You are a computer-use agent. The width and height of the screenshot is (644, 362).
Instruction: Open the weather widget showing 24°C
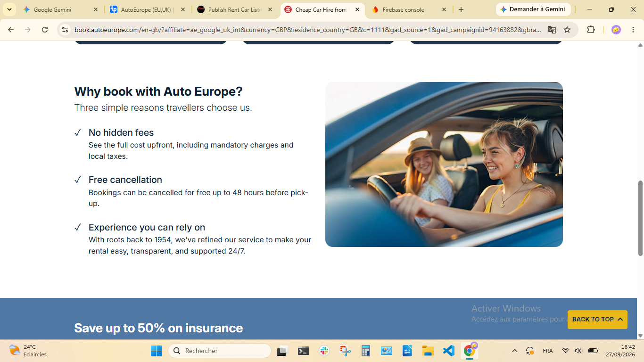point(28,351)
